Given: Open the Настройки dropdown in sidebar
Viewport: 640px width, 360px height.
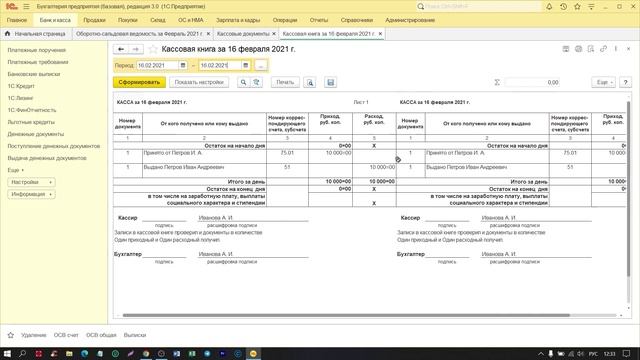Looking at the screenshot, I should (x=31, y=182).
